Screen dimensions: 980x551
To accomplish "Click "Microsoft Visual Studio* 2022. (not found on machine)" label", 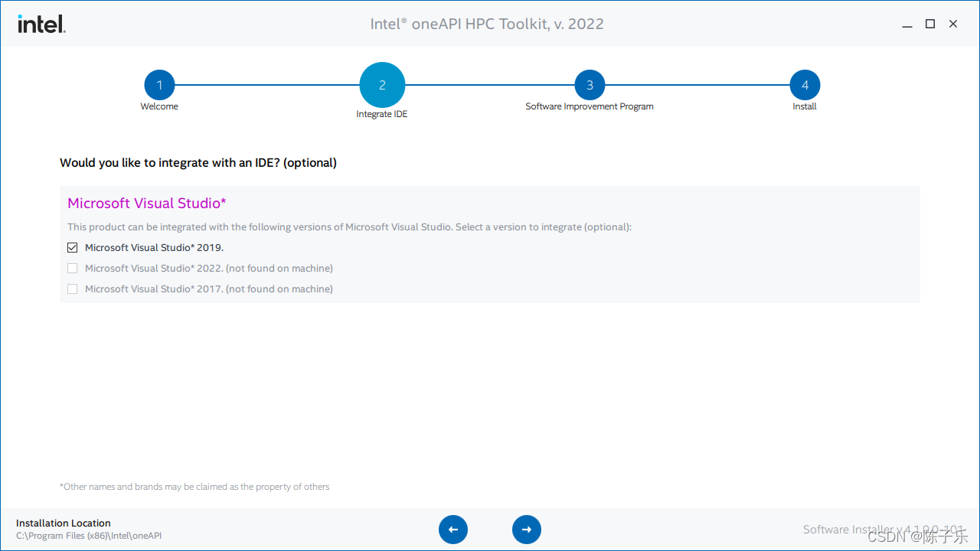I will point(209,268).
